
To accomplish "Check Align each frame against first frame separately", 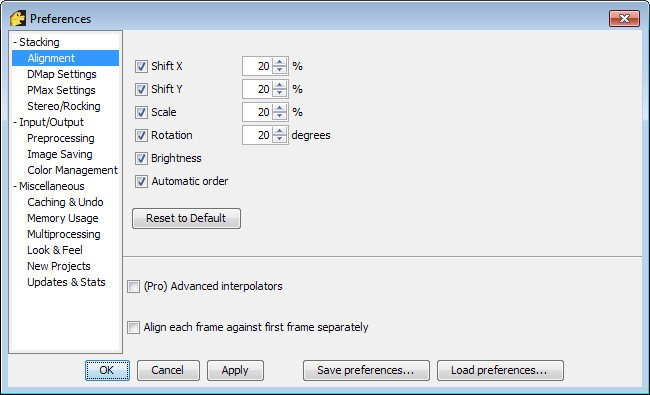I will [x=133, y=327].
